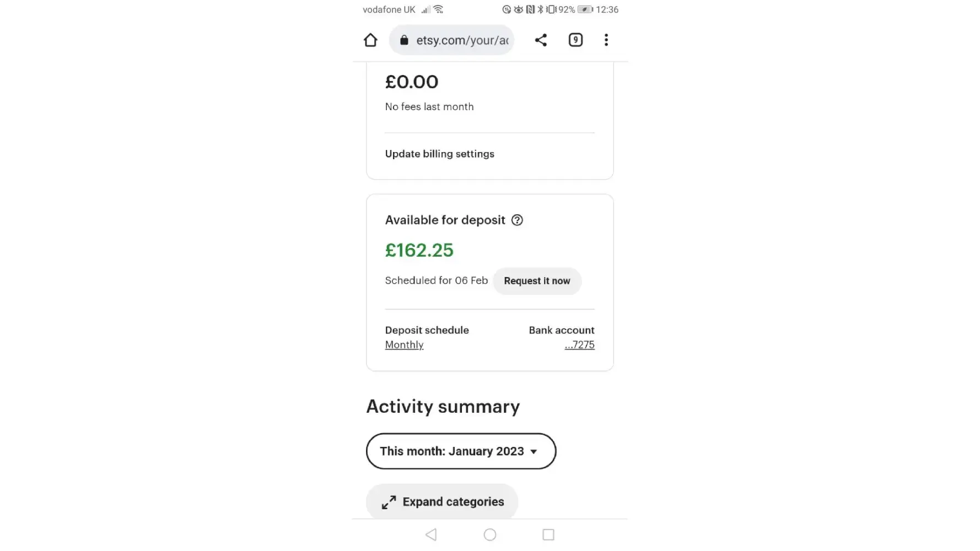Tap the Wi-Fi status icon

click(x=438, y=9)
